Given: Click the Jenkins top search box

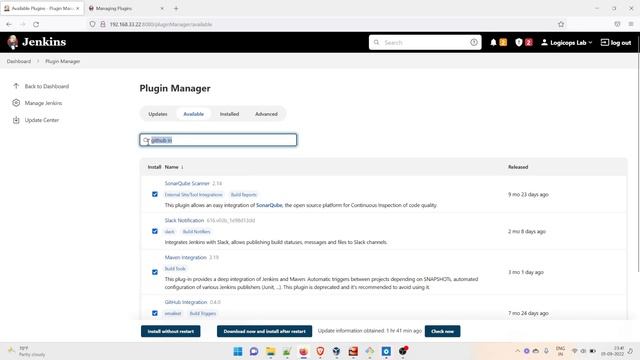Looking at the screenshot, I should pos(425,42).
